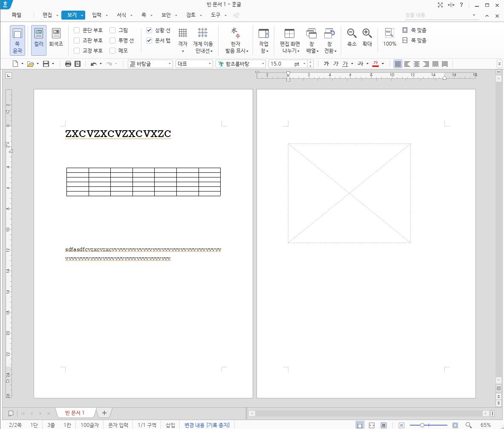
Task: Switch to the 빈 문서 1 tab
Action: pyautogui.click(x=75, y=413)
